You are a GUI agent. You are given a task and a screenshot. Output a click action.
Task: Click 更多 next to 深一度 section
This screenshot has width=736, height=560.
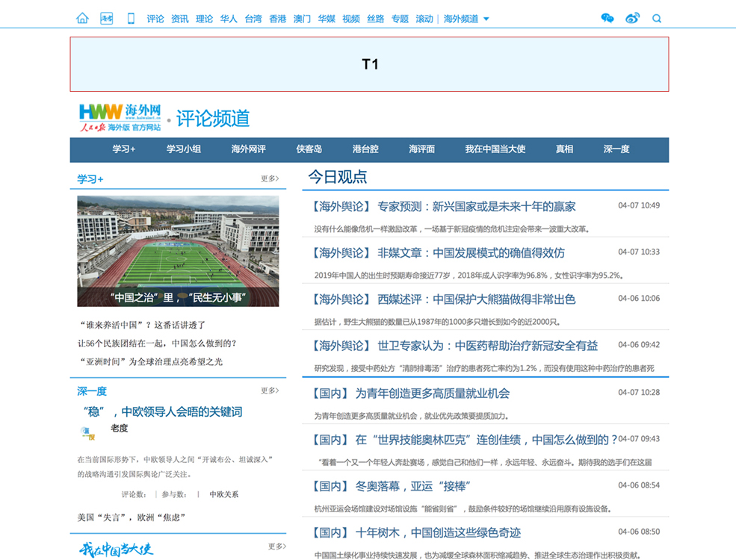click(x=270, y=391)
